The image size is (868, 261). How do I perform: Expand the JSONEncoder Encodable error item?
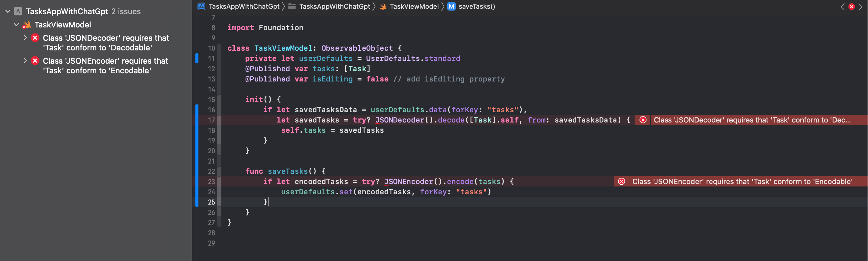[x=25, y=61]
